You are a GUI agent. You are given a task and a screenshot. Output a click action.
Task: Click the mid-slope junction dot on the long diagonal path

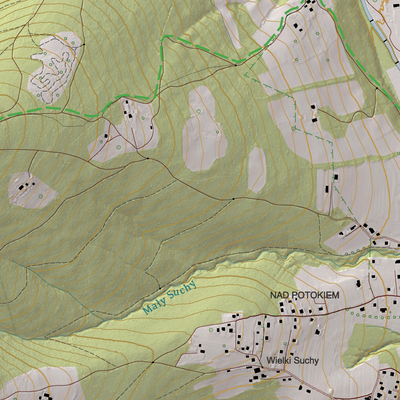(233, 199)
